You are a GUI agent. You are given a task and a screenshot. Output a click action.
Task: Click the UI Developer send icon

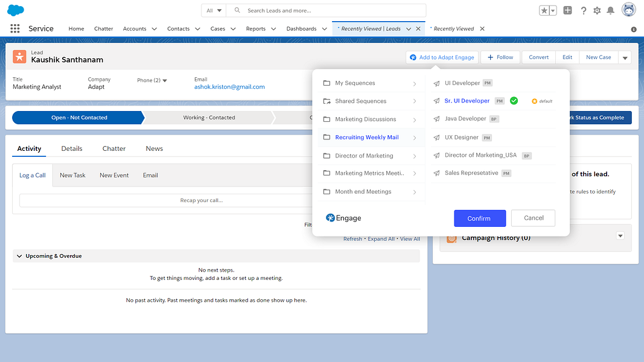click(x=436, y=83)
